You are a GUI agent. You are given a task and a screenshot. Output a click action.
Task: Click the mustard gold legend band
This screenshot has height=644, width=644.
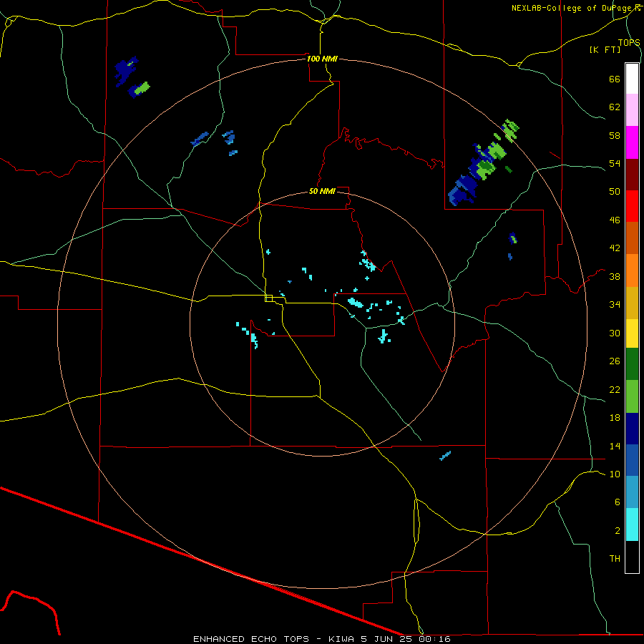click(x=632, y=303)
